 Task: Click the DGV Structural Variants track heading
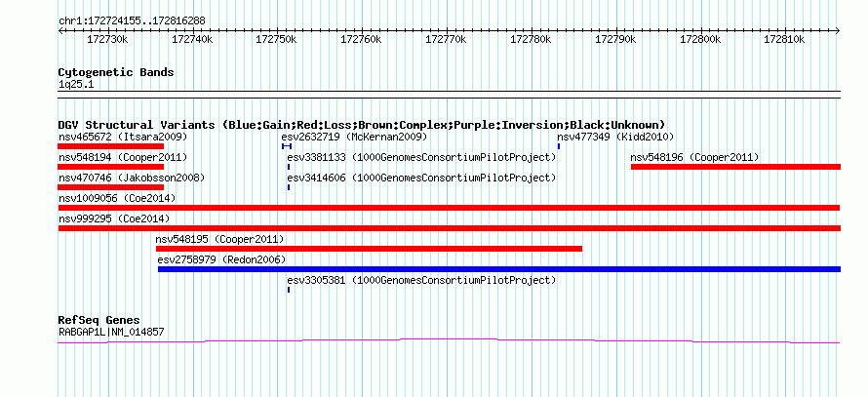pyautogui.click(x=362, y=125)
